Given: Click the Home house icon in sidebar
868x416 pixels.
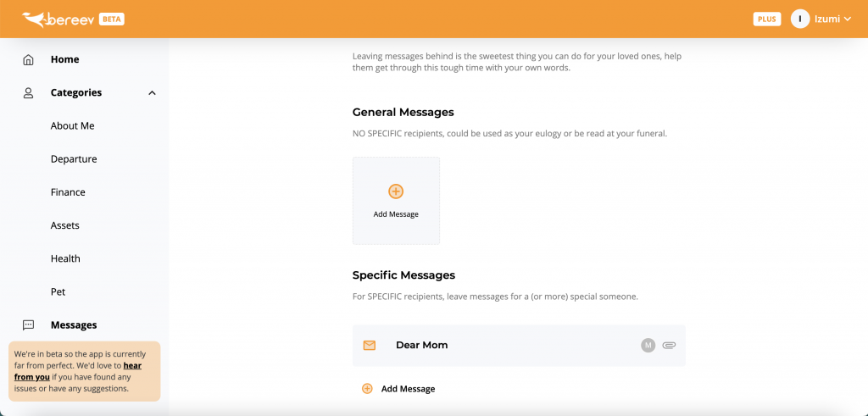Looking at the screenshot, I should coord(28,60).
